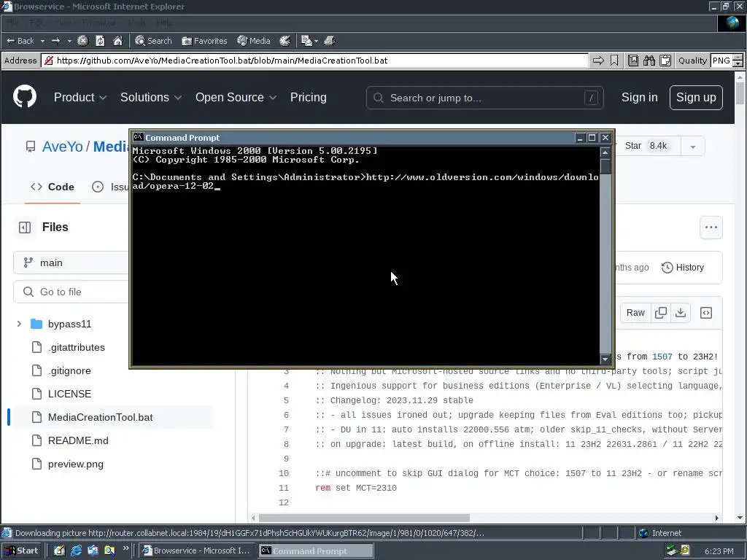Open the Media pane
Image resolution: width=747 pixels, height=560 pixels.
(x=254, y=41)
